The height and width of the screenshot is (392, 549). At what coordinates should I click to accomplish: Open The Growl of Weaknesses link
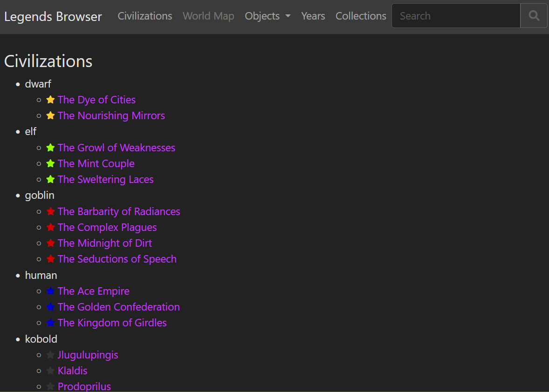(x=117, y=148)
